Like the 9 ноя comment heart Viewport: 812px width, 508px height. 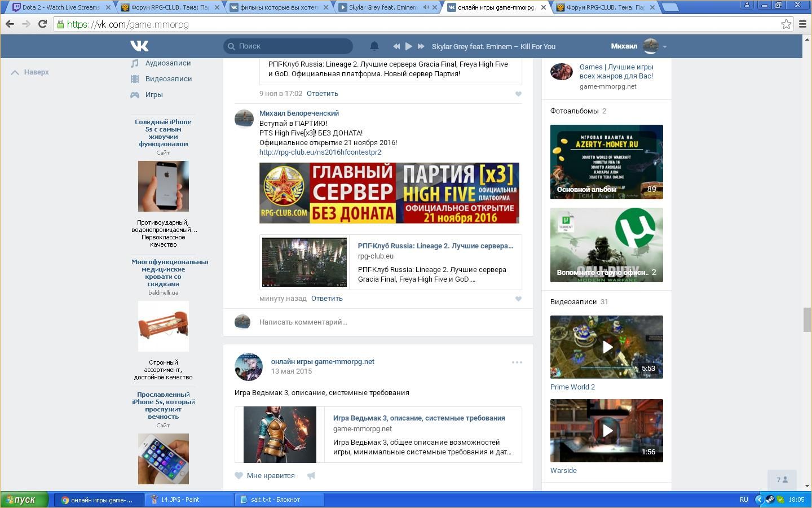518,94
